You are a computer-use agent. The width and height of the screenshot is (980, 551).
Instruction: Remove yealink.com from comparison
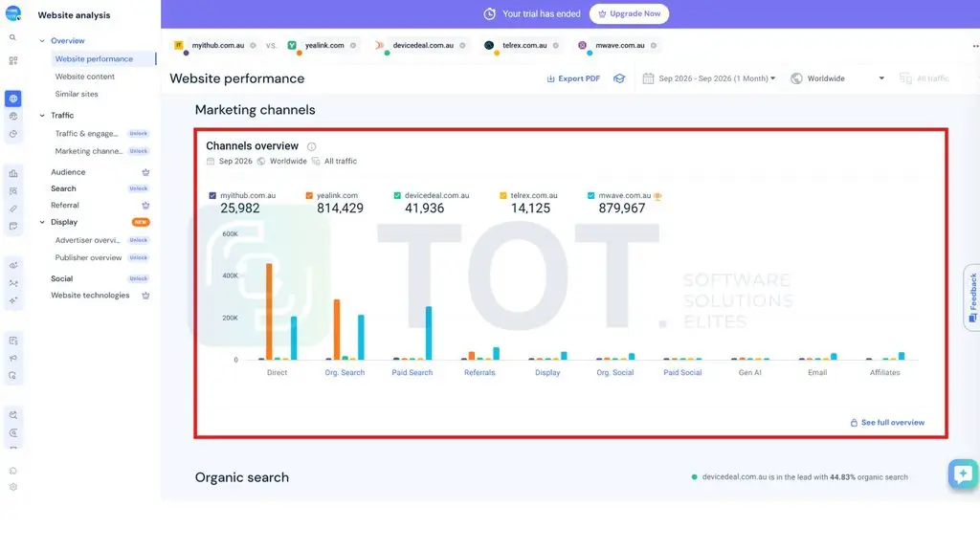point(353,46)
